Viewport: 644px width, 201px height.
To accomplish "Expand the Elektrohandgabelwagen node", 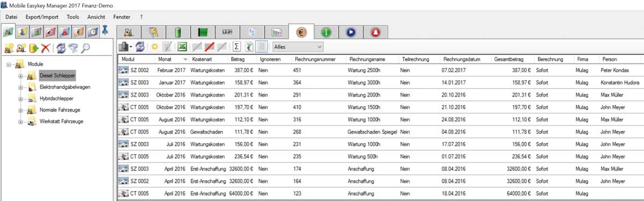I will click(x=21, y=87).
